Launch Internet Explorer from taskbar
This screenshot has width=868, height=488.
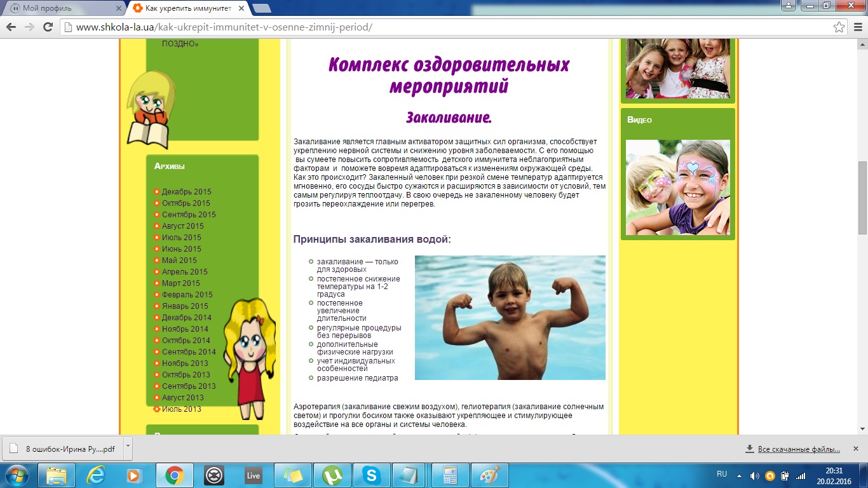pos(97,475)
